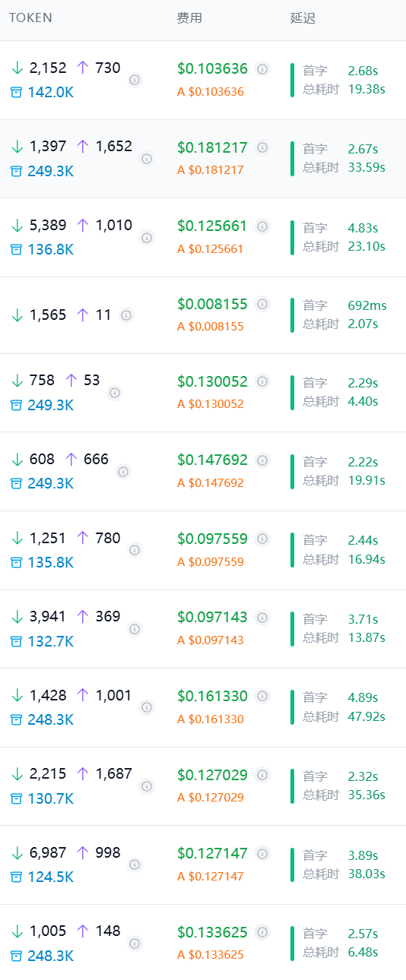Image resolution: width=406 pixels, height=980 pixels.
Task: Click info icon next to 1,397 / 1,652 tokens
Action: 147,159
